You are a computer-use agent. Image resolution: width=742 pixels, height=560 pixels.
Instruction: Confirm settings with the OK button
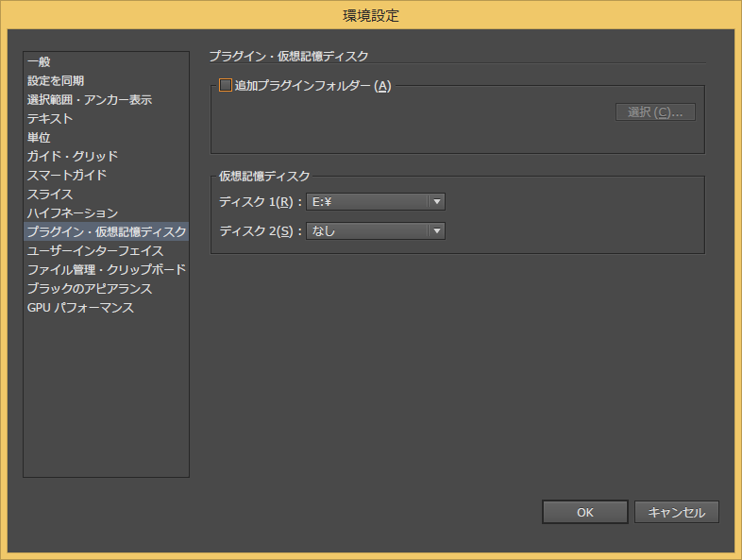tap(585, 512)
